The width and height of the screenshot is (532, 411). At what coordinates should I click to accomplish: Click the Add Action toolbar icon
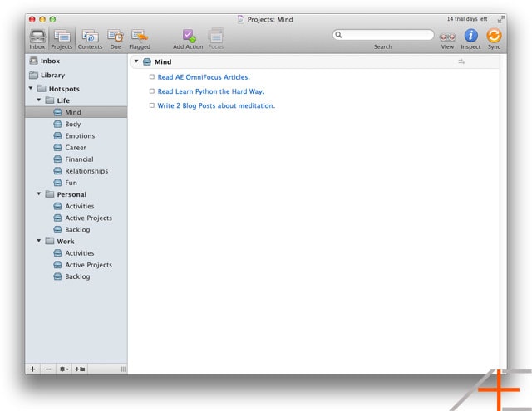[189, 36]
